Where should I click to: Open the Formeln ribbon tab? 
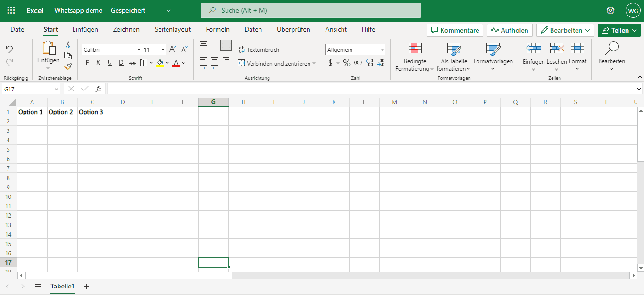pyautogui.click(x=217, y=29)
